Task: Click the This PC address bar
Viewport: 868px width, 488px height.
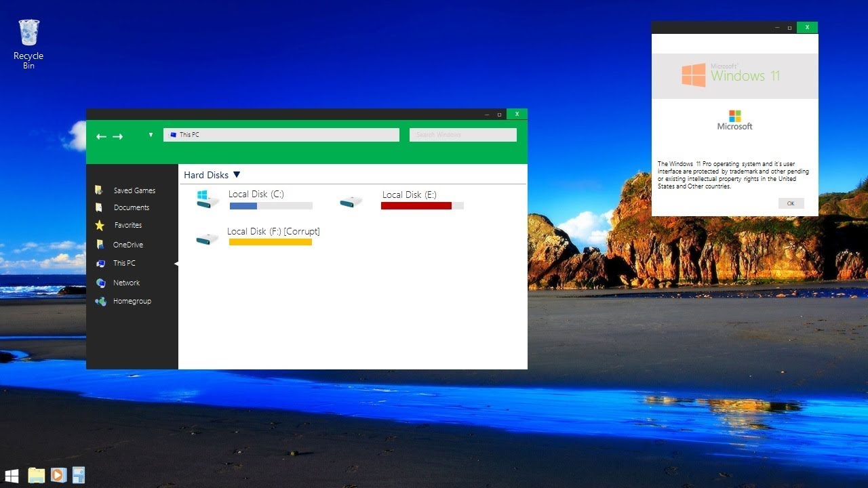Action: 281,135
